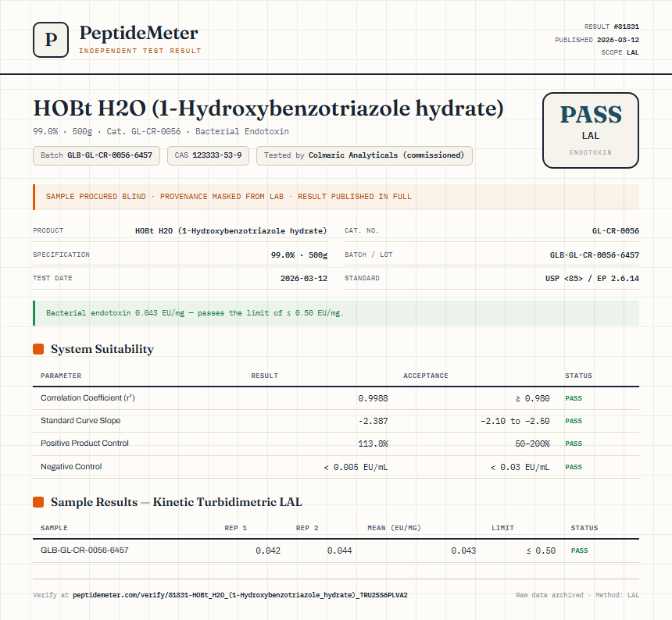
Task: Click the sample ID GLB-GL-CR-0056-6457 in results table
Action: point(84,550)
